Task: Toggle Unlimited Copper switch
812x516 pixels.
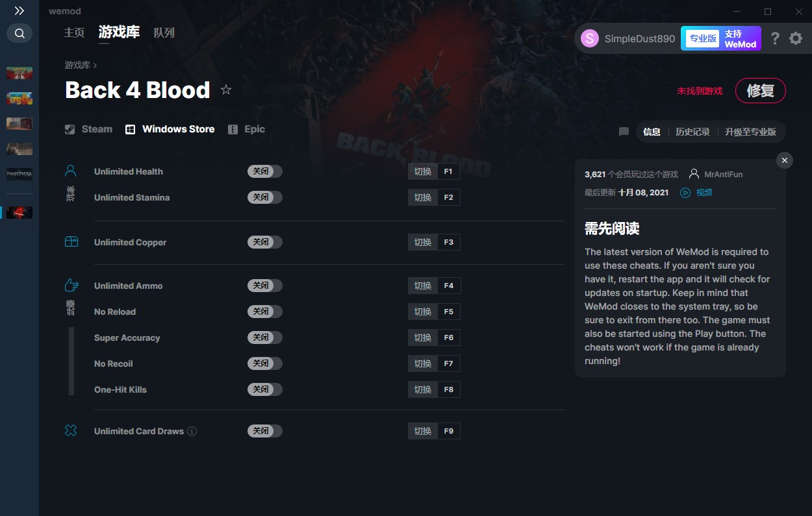Action: pos(265,242)
